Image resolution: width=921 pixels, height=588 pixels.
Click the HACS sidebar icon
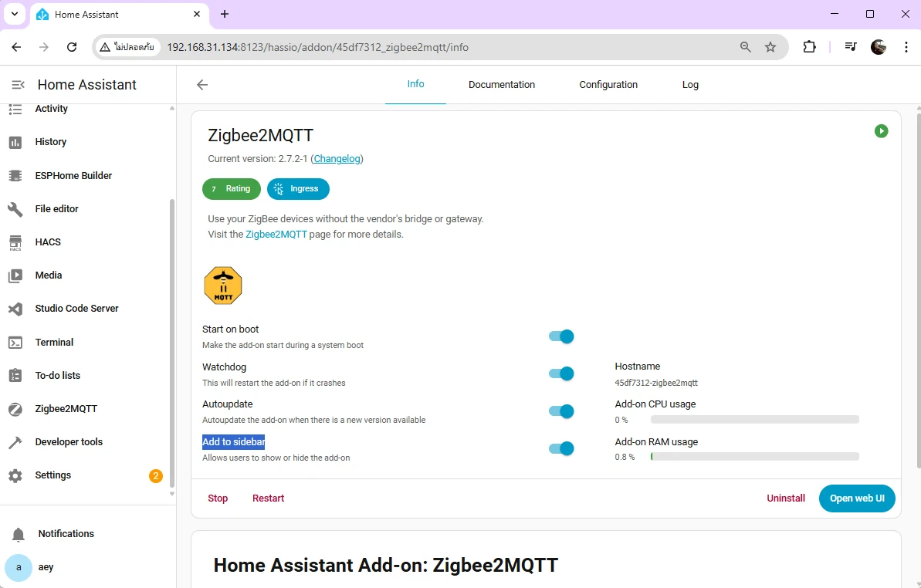coord(15,242)
